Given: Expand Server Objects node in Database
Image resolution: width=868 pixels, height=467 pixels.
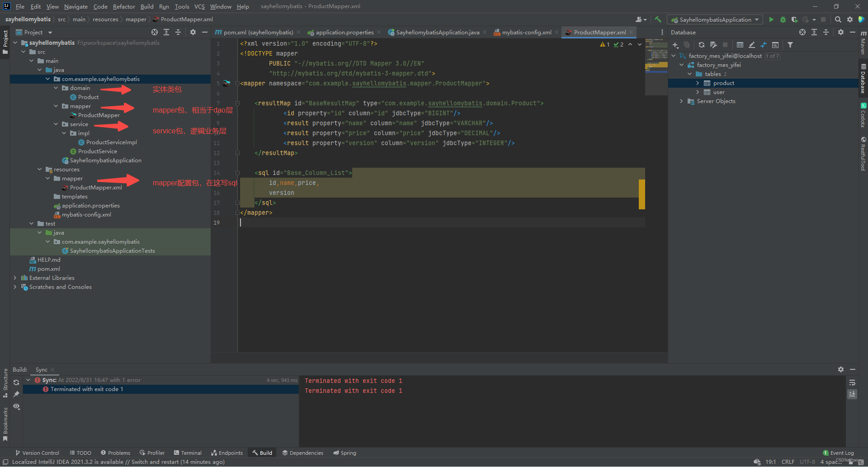Looking at the screenshot, I should [x=681, y=101].
